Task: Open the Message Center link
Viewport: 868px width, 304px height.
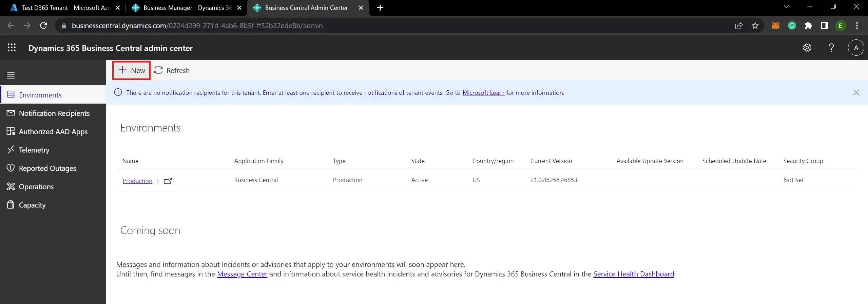Action: point(242,274)
